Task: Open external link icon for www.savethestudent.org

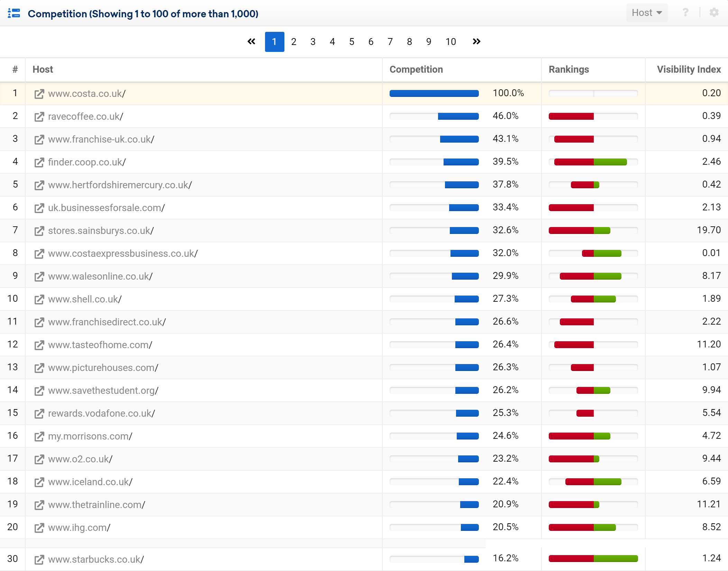Action: point(39,391)
